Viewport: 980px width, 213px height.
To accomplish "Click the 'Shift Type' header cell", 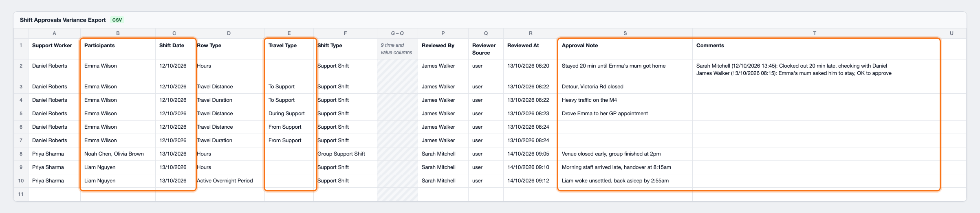I will click(345, 49).
